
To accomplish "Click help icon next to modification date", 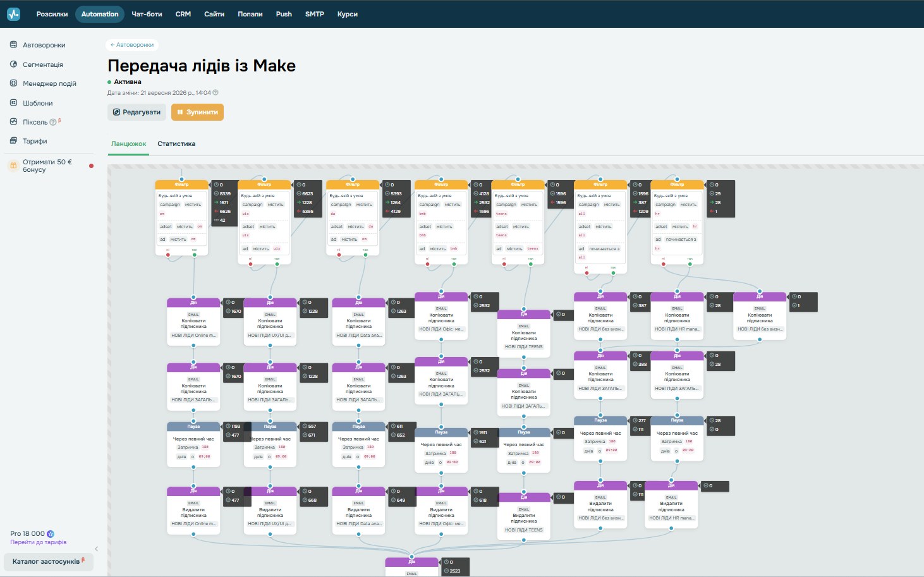I will point(216,92).
